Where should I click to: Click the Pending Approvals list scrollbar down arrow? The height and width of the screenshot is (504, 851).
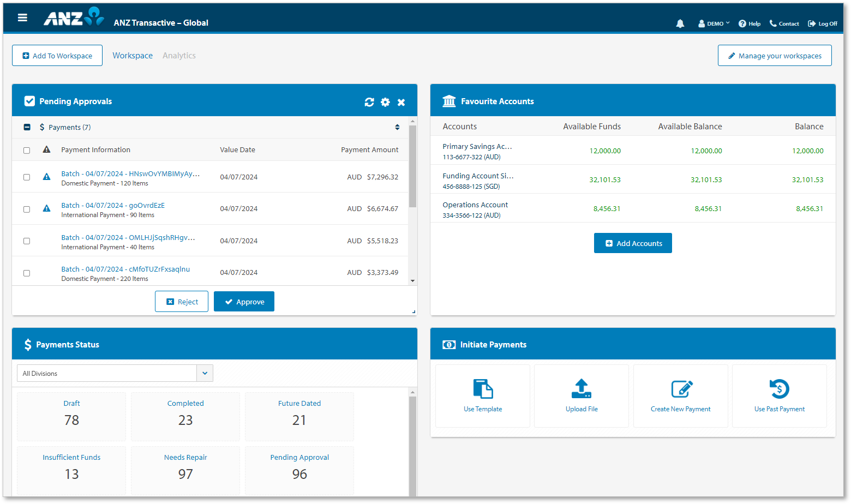412,281
